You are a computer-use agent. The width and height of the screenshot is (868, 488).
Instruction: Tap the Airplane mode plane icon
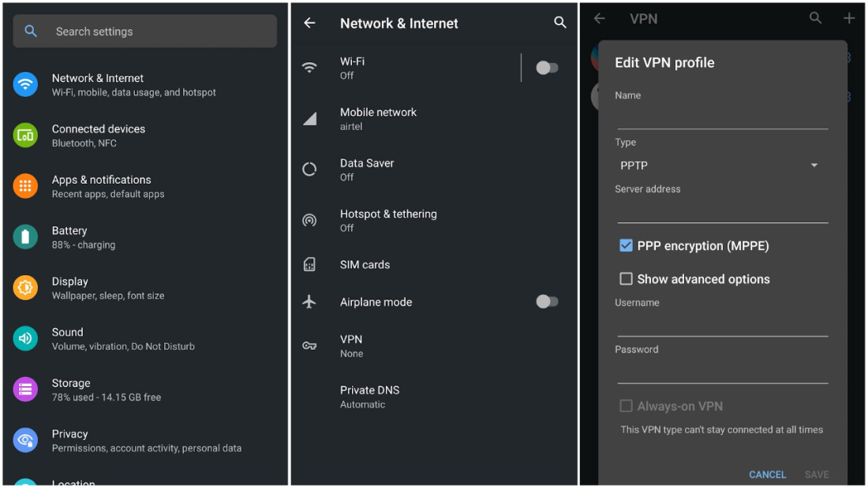point(309,301)
